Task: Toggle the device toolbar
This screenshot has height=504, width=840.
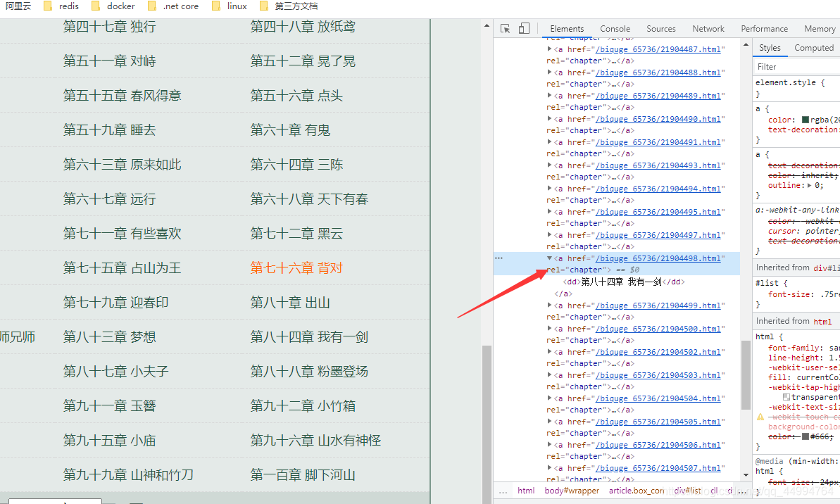Action: (522, 27)
